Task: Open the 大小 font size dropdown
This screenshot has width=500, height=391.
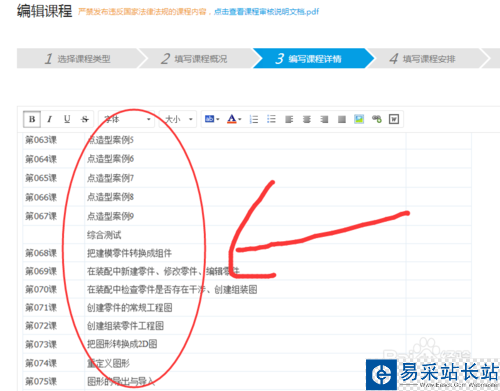Action: [x=178, y=119]
